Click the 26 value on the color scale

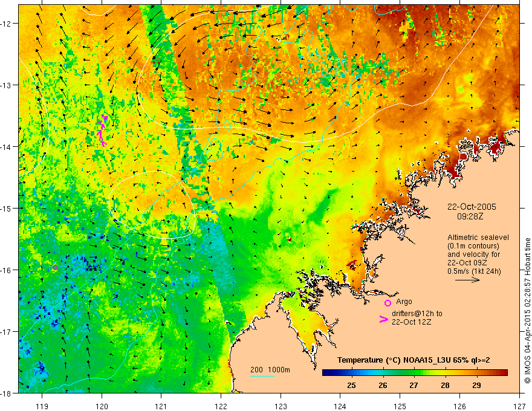coord(383,385)
